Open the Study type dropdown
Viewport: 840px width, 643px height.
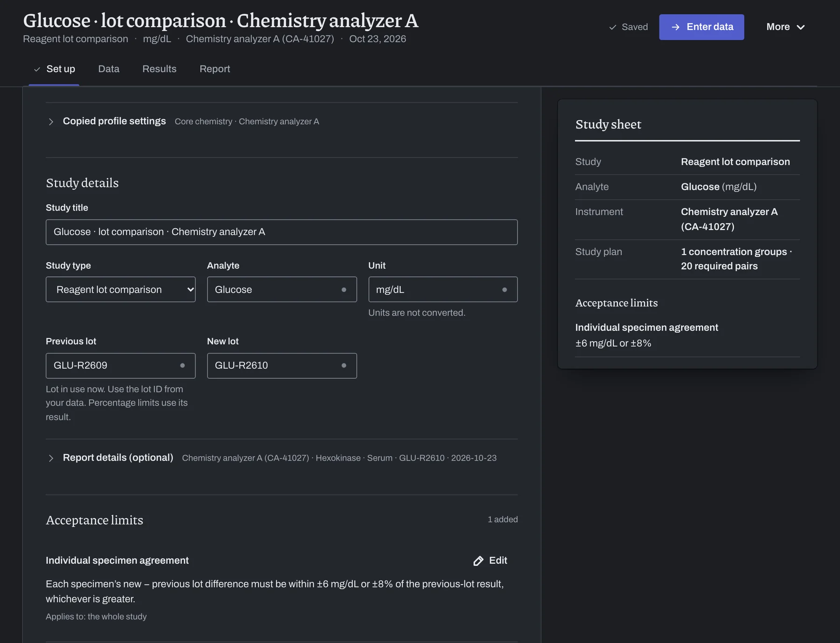(120, 289)
